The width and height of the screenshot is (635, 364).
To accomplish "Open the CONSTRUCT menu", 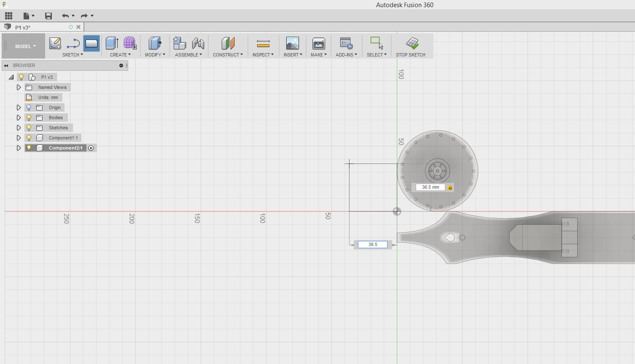I will tap(228, 55).
